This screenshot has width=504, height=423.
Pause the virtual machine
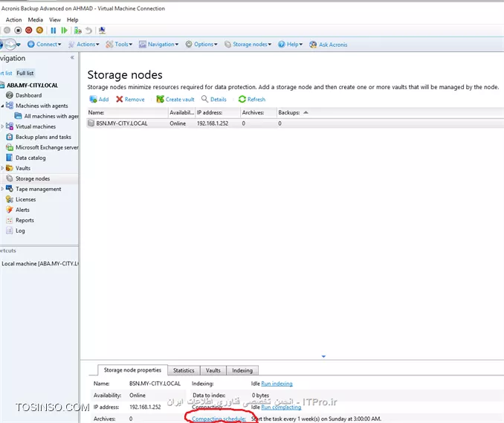(54, 30)
